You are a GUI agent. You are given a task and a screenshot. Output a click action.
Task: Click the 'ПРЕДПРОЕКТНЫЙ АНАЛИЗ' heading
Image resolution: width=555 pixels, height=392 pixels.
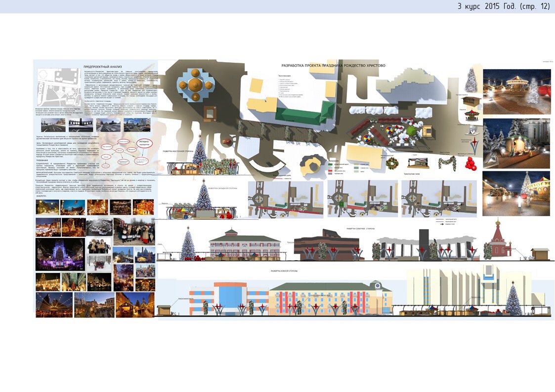point(102,66)
